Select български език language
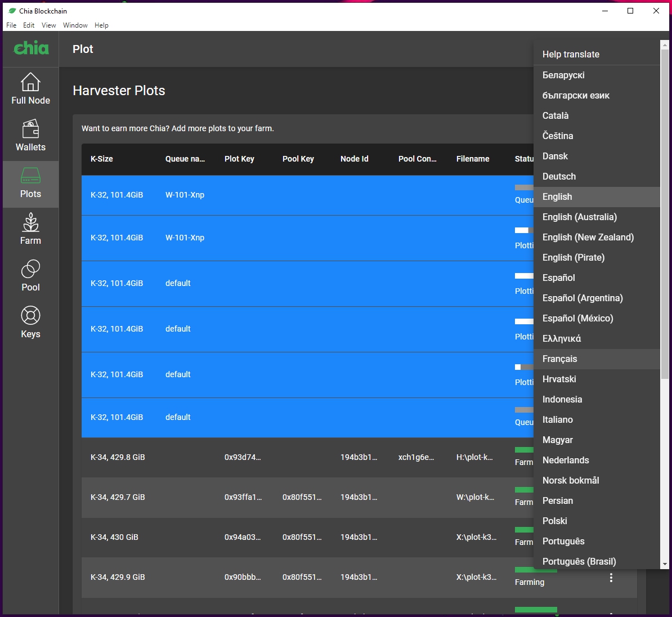Image resolution: width=672 pixels, height=617 pixels. [597, 95]
